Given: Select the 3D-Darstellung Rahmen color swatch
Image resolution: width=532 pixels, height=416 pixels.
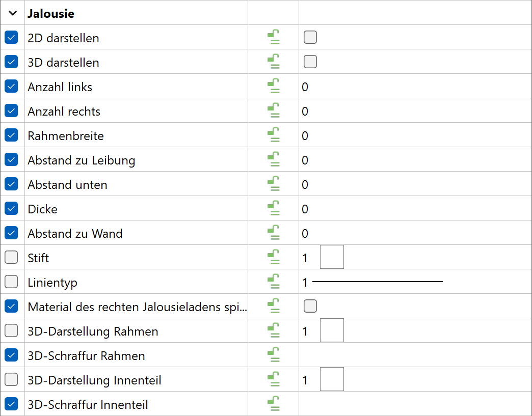Looking at the screenshot, I should pyautogui.click(x=332, y=330).
